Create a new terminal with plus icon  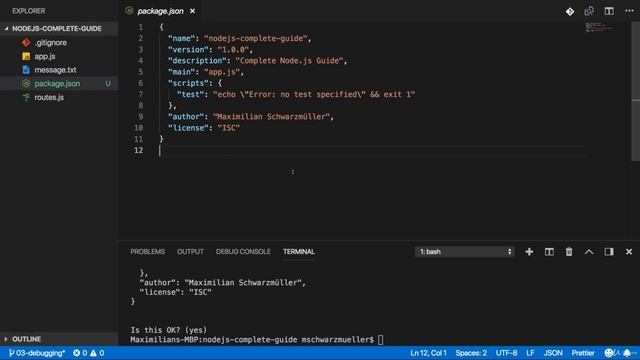point(529,252)
